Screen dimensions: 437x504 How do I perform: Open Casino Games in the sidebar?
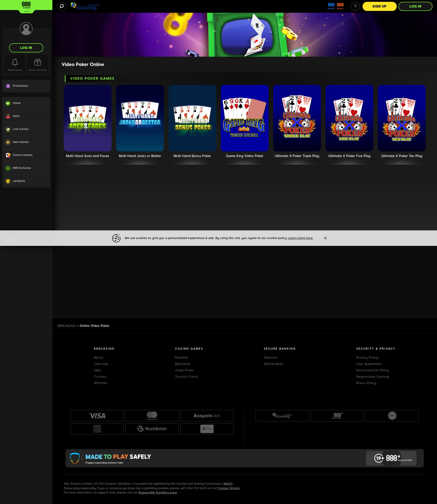pyautogui.click(x=26, y=155)
